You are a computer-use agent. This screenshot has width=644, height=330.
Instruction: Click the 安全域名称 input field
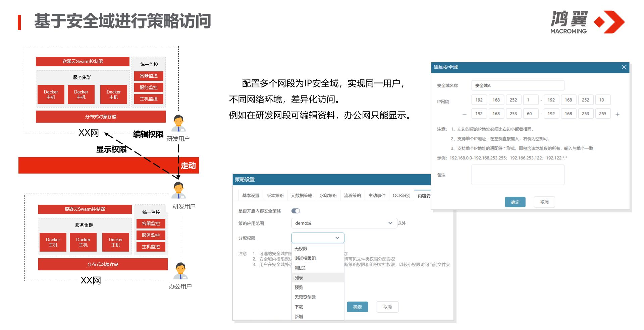click(518, 85)
